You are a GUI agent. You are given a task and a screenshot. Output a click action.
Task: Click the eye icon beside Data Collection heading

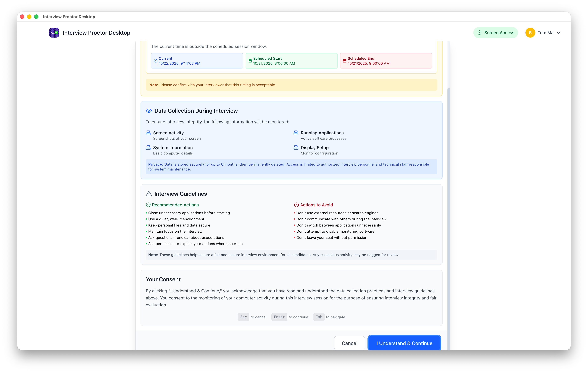149,111
